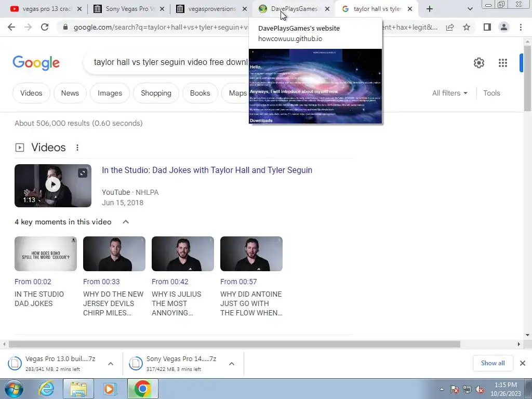532x399 pixels.
Task: Show hidden system tray icons
Action: pos(442,389)
